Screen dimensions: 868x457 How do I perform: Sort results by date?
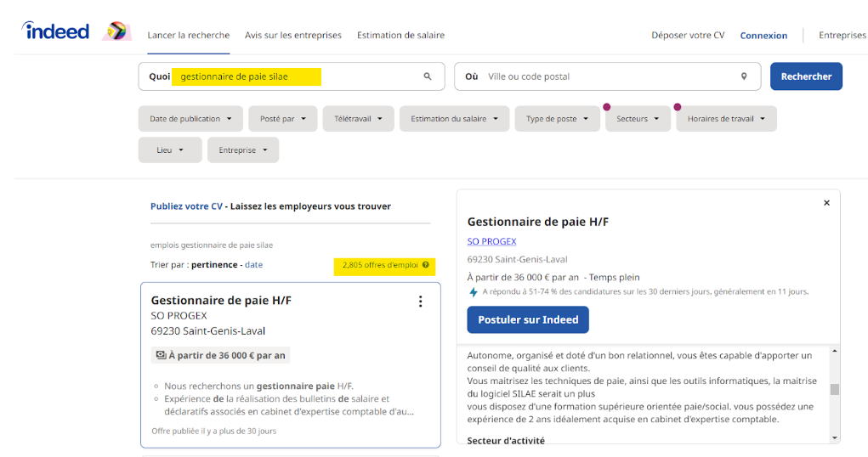[x=253, y=264]
